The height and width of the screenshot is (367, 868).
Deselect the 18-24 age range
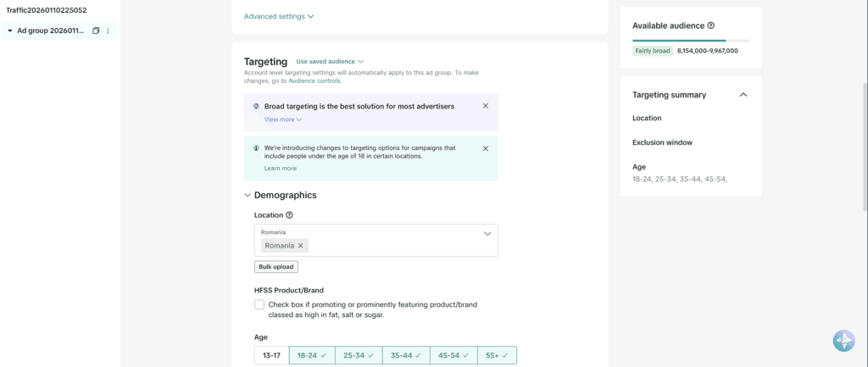312,355
